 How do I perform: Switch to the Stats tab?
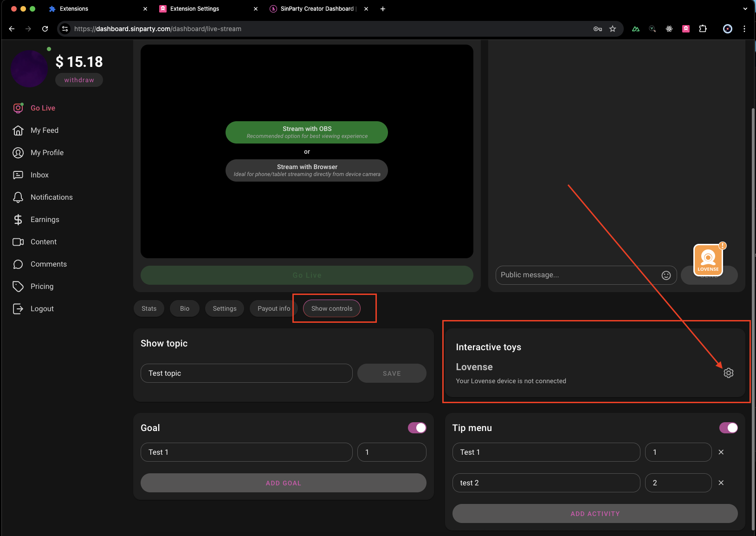149,308
